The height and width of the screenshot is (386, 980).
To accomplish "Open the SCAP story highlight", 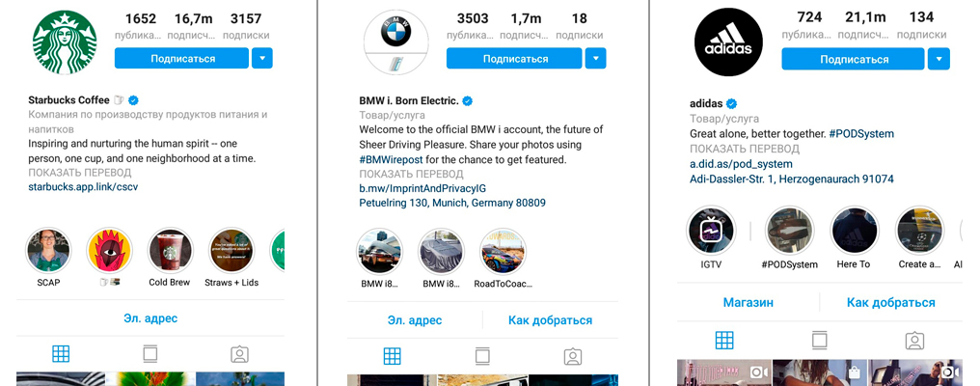I will 48,250.
